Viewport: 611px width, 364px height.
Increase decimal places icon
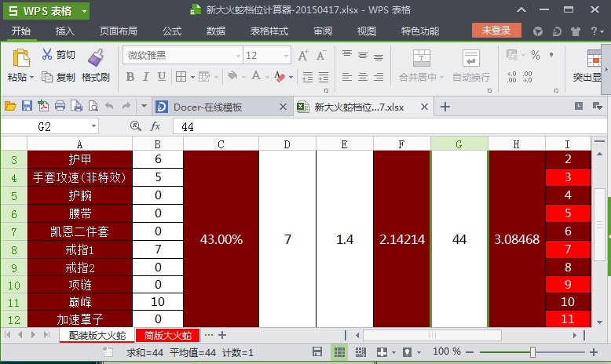tap(511, 77)
